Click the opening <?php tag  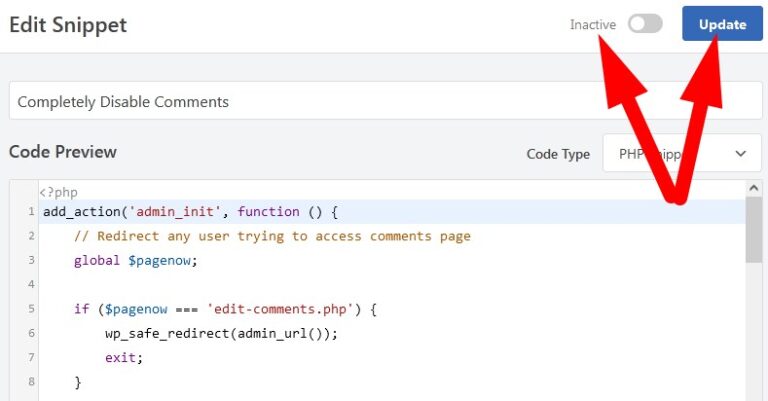(58, 192)
